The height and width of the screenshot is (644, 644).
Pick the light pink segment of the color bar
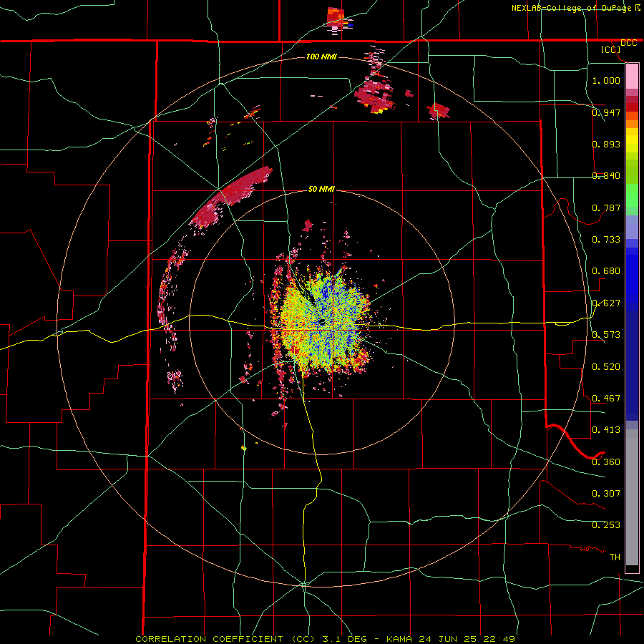(632, 77)
